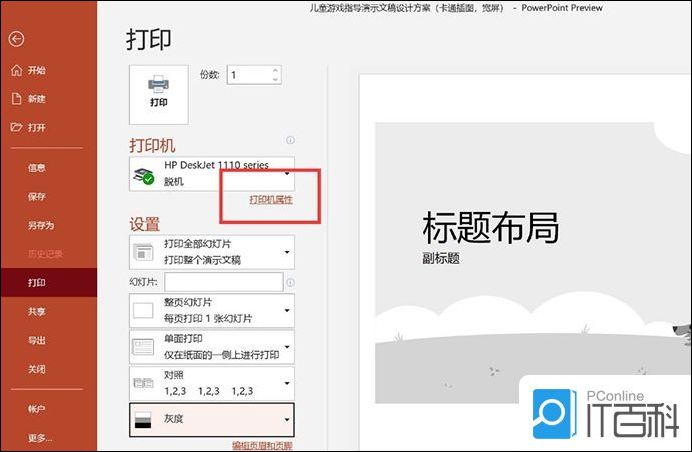Screen dimensions: 692x452
Task: Open the 单面打印 dropdown
Action: click(212, 347)
